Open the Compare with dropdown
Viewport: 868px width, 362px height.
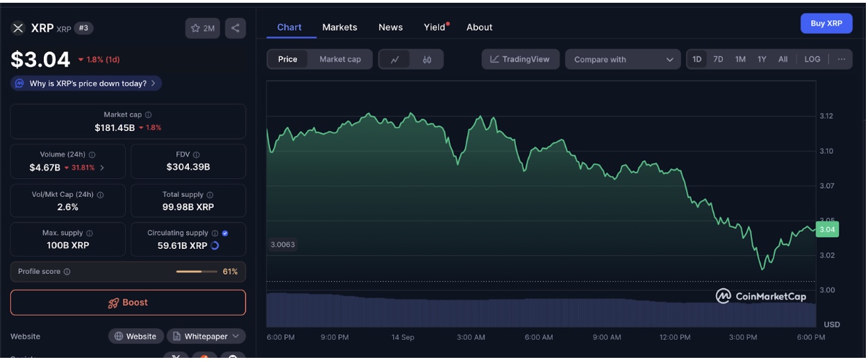pyautogui.click(x=623, y=60)
